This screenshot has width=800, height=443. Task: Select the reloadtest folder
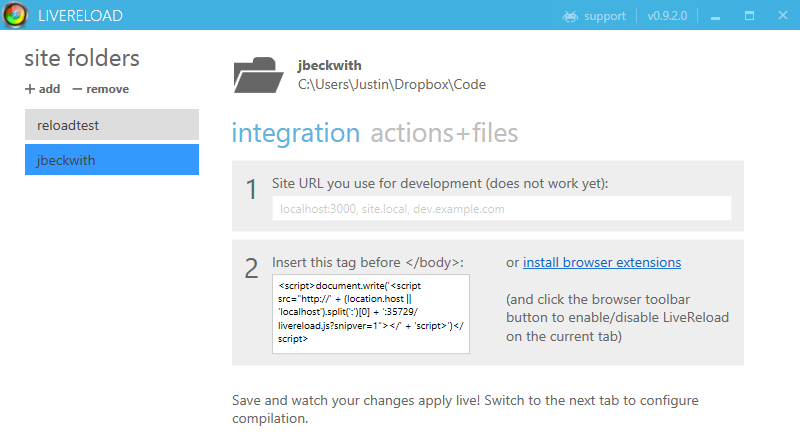tap(112, 125)
